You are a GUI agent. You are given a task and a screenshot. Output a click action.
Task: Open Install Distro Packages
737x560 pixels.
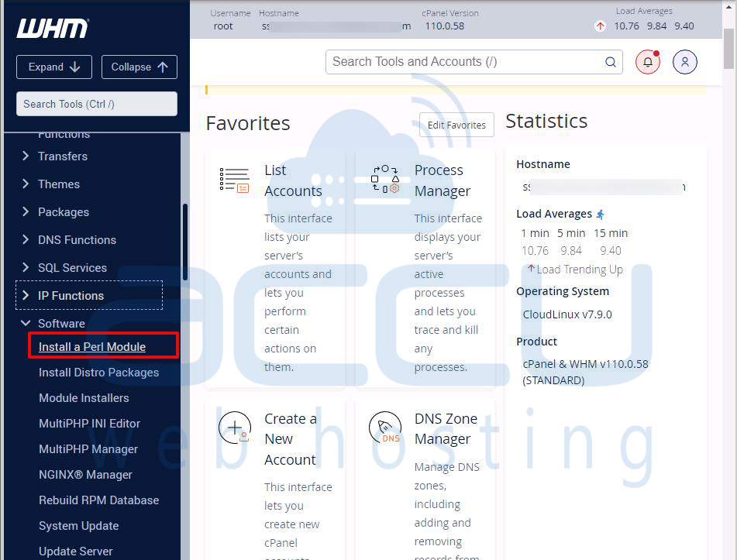(98, 372)
